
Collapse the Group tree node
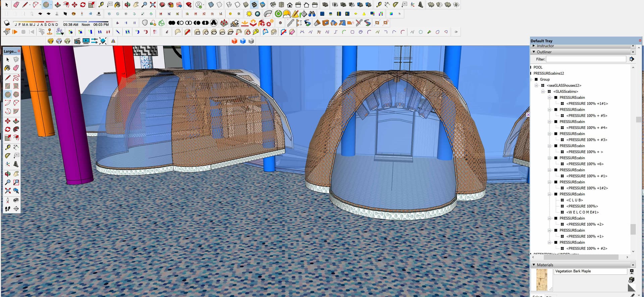tap(532, 79)
